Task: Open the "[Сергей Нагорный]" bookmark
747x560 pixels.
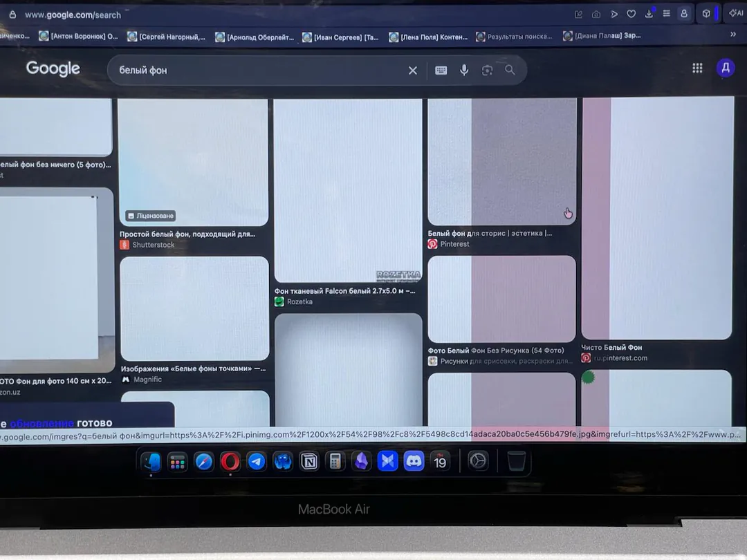Action: click(x=166, y=37)
